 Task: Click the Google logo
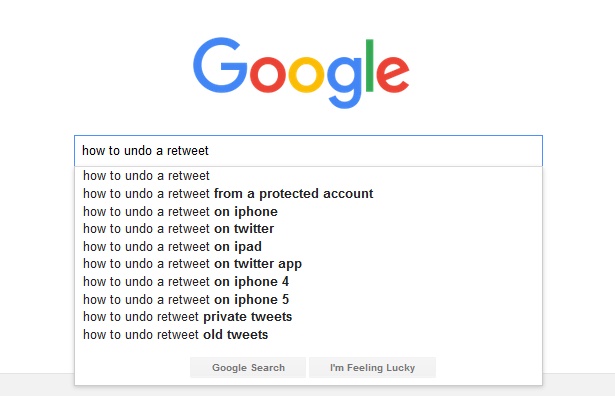pyautogui.click(x=301, y=73)
